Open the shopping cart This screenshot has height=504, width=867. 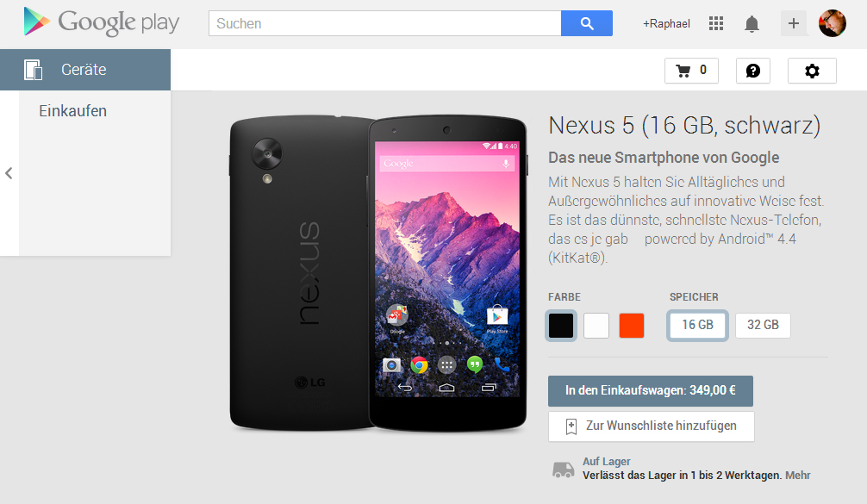[x=691, y=71]
